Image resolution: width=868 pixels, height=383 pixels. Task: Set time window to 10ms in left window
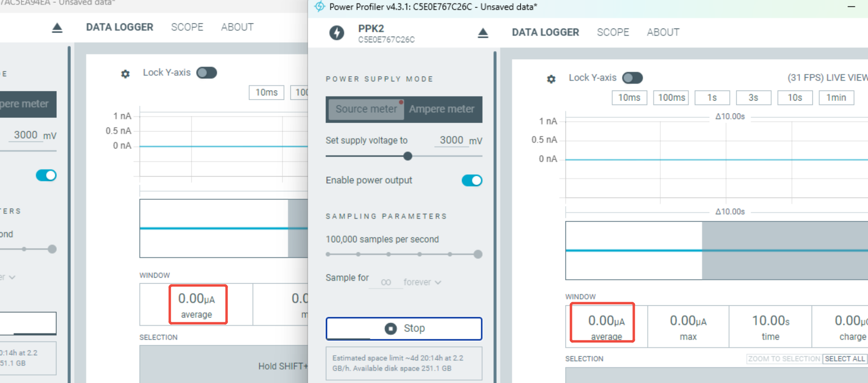pyautogui.click(x=266, y=93)
